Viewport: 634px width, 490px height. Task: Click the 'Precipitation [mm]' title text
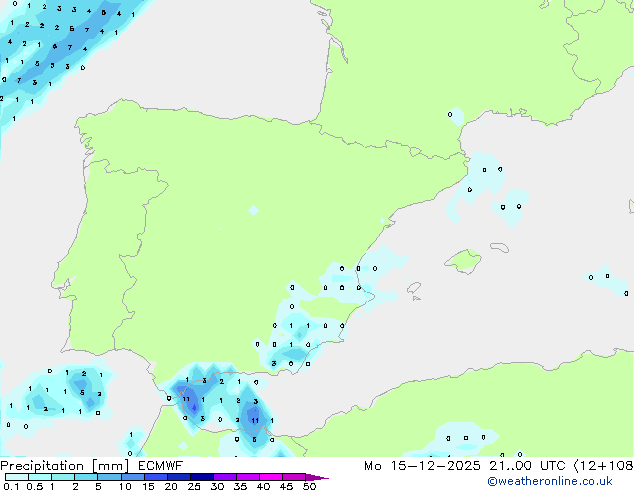pos(65,466)
